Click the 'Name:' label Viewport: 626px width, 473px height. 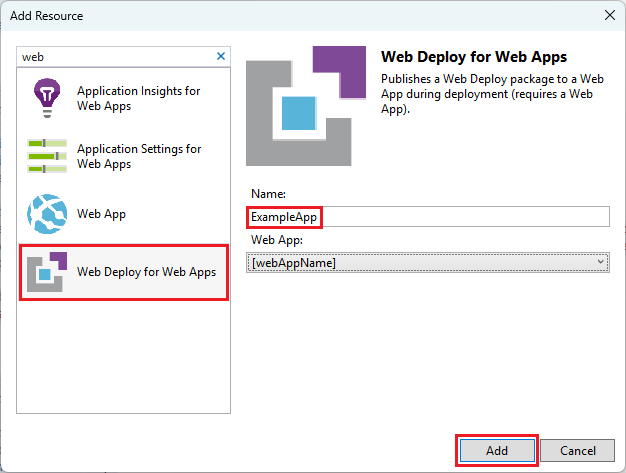click(268, 194)
